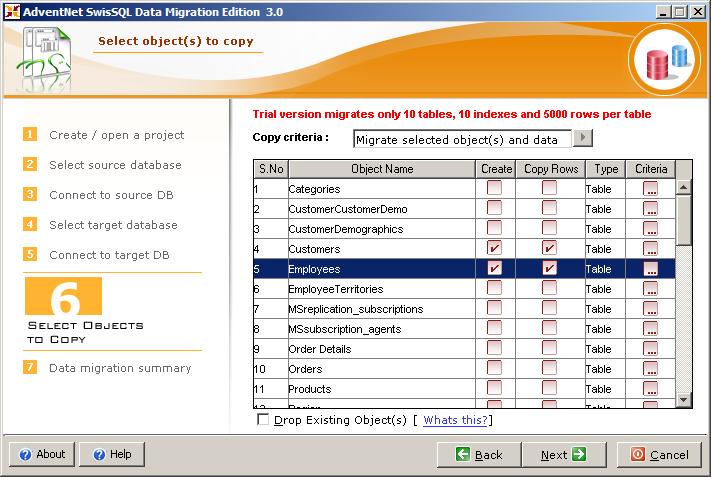Open criteria dialog for Products row
This screenshot has height=477, width=711.
(650, 389)
